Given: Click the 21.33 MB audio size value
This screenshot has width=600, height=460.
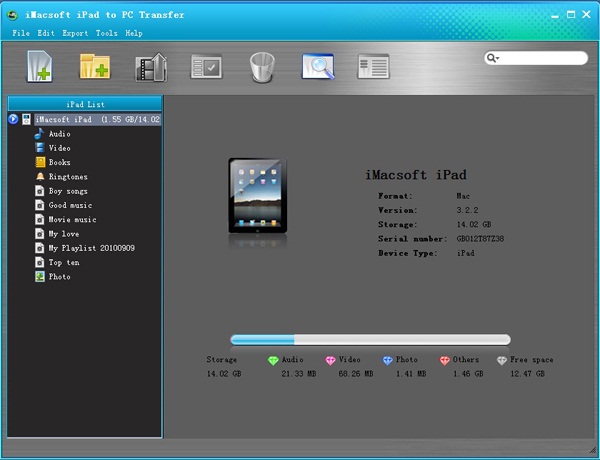Looking at the screenshot, I should 299,374.
